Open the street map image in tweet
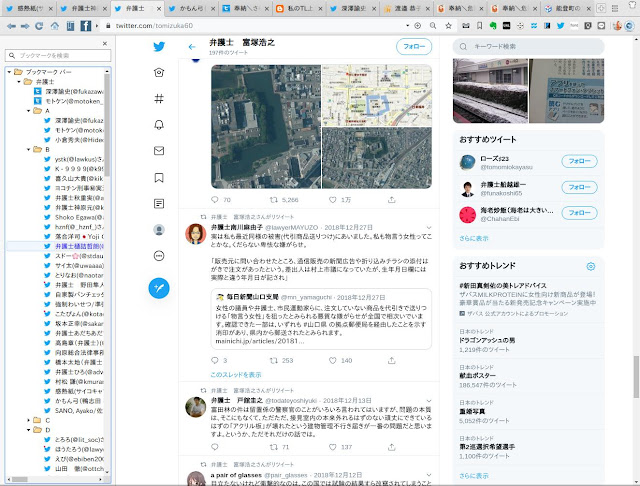 [x=377, y=95]
